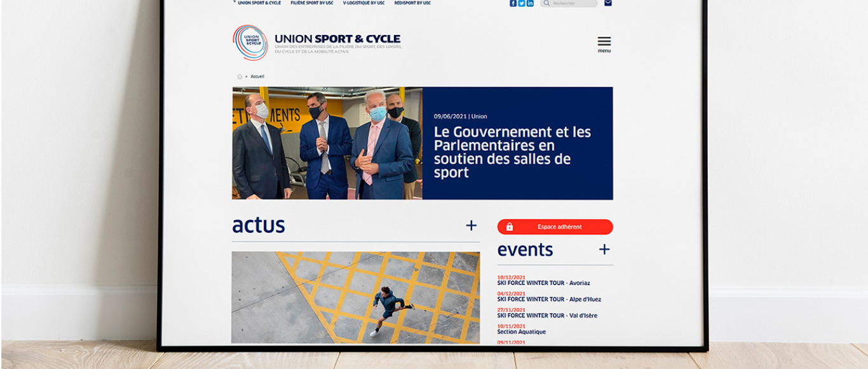The height and width of the screenshot is (369, 868).
Task: Open the Facebook icon link
Action: point(513,3)
